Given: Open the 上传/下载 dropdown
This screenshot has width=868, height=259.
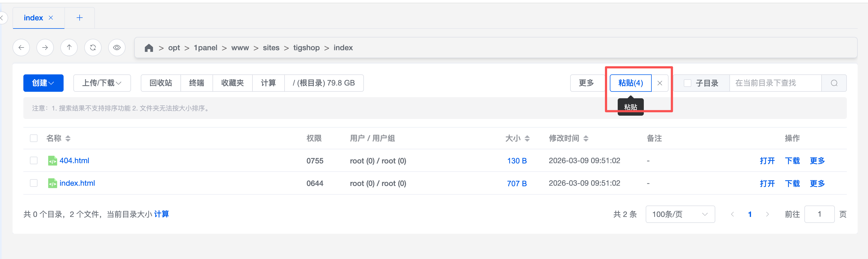Looking at the screenshot, I should [x=102, y=83].
